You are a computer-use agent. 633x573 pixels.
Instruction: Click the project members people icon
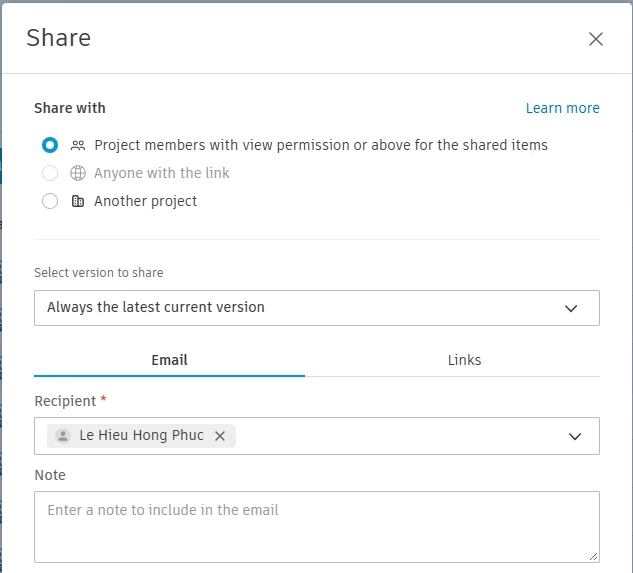pos(78,145)
